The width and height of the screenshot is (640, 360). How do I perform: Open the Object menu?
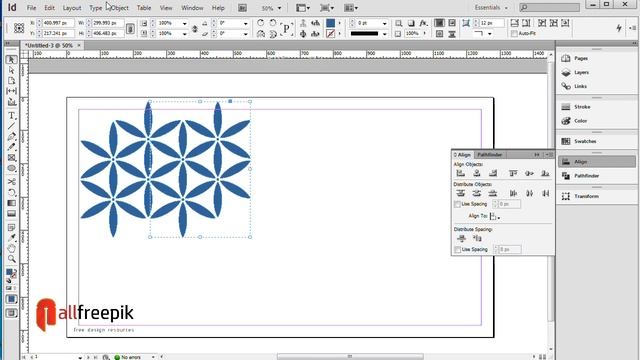pyautogui.click(x=120, y=8)
